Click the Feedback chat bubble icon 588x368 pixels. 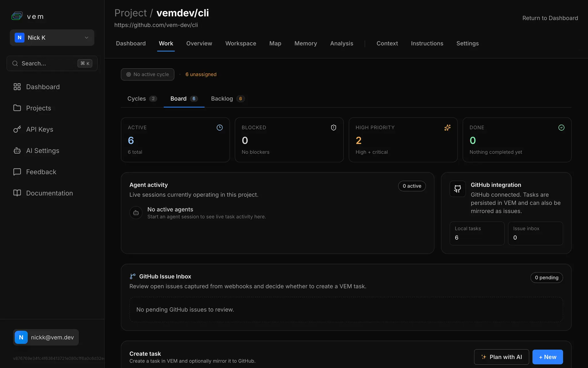(17, 172)
